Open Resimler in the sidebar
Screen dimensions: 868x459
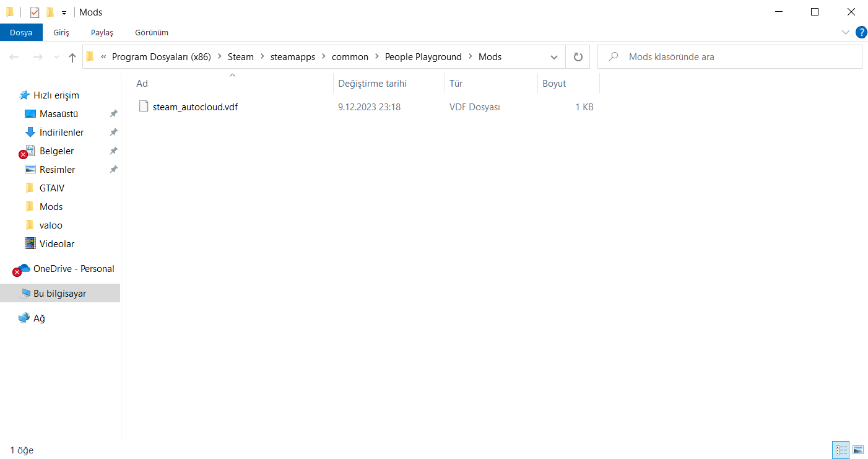click(57, 170)
